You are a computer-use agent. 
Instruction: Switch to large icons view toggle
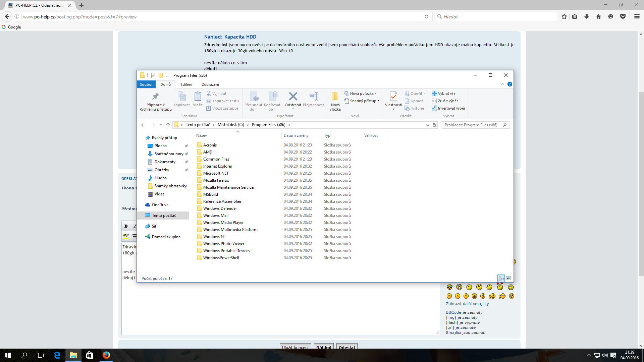tap(508, 278)
